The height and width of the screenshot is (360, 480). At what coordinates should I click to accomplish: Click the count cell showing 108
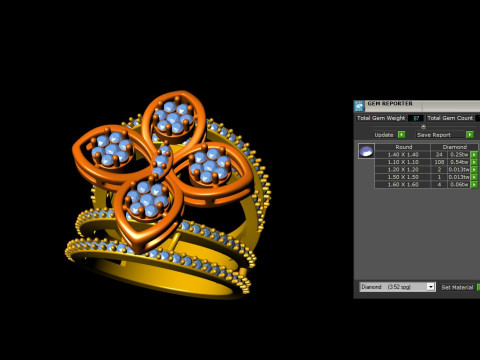[439, 162]
